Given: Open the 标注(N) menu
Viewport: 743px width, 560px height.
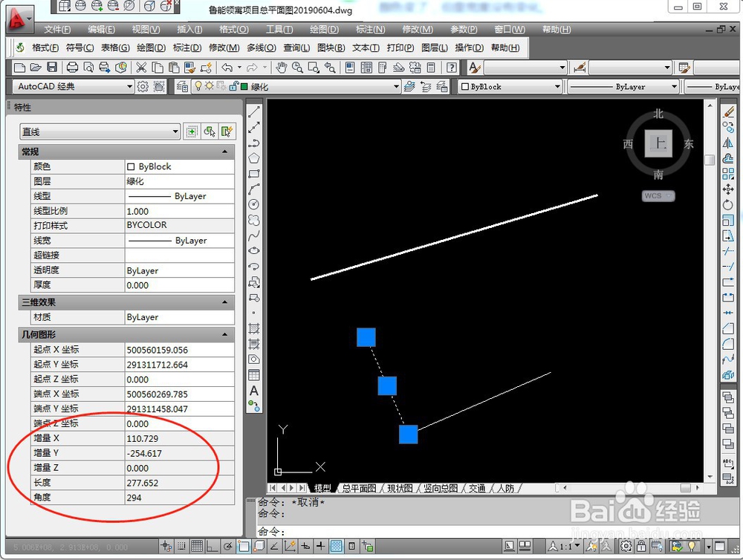Looking at the screenshot, I should [x=370, y=30].
